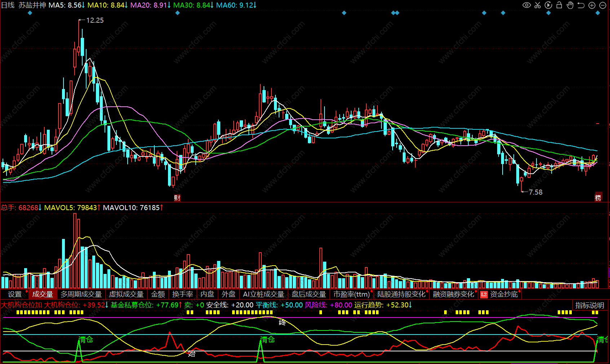Click the red 榜 badge at chart's right edge

598,197
